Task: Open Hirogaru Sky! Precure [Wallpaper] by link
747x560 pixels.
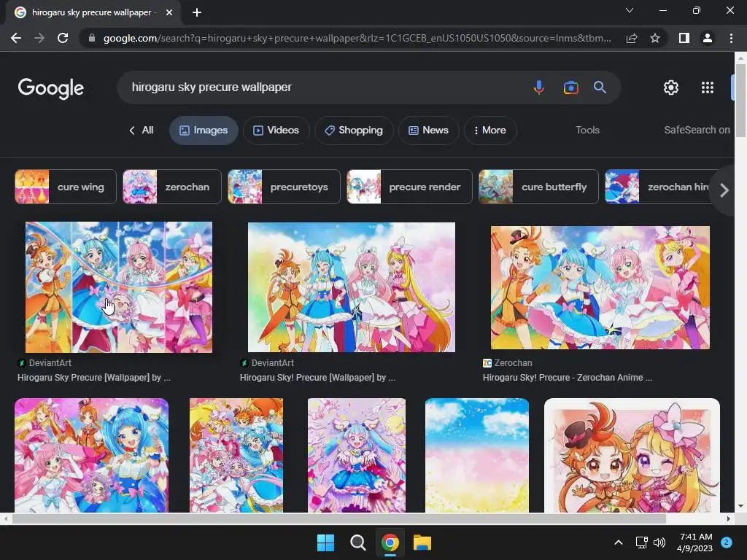Action: click(x=318, y=378)
